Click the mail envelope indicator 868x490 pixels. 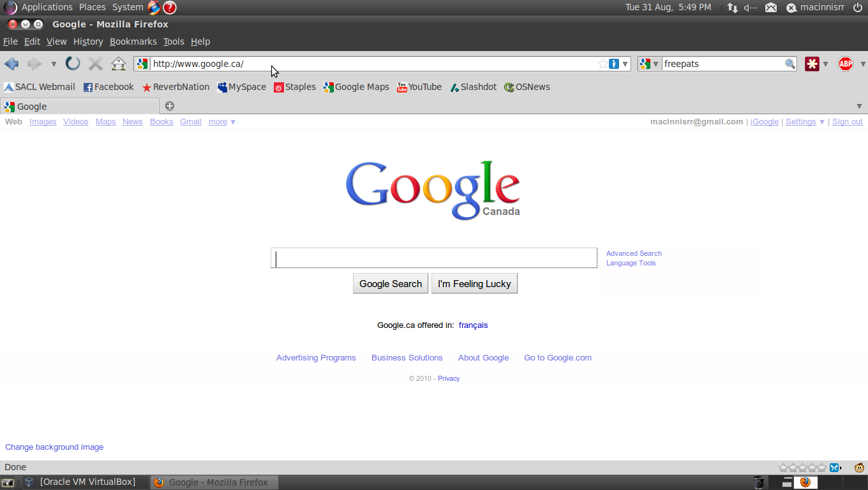pyautogui.click(x=771, y=8)
